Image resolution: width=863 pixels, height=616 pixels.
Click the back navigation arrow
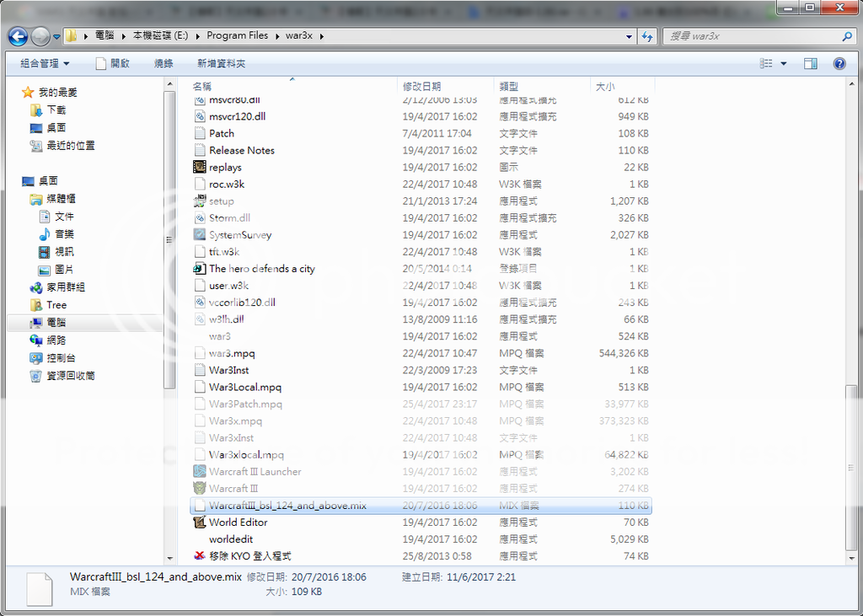[x=18, y=36]
